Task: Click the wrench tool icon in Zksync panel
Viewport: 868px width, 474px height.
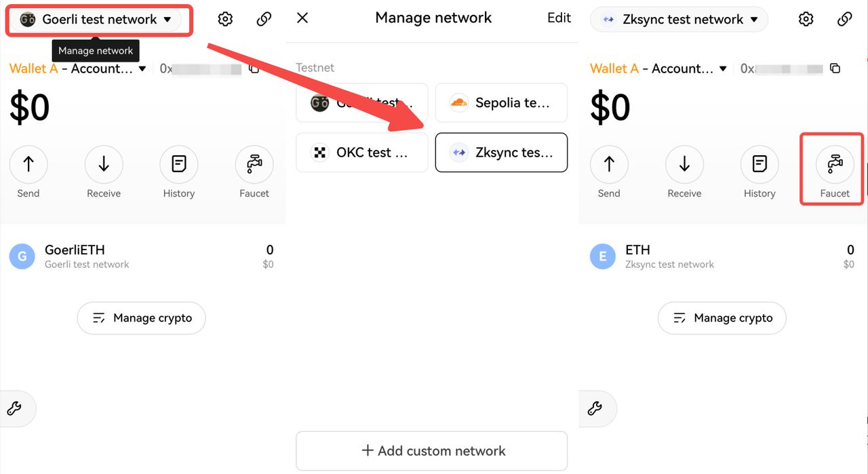Action: [595, 408]
